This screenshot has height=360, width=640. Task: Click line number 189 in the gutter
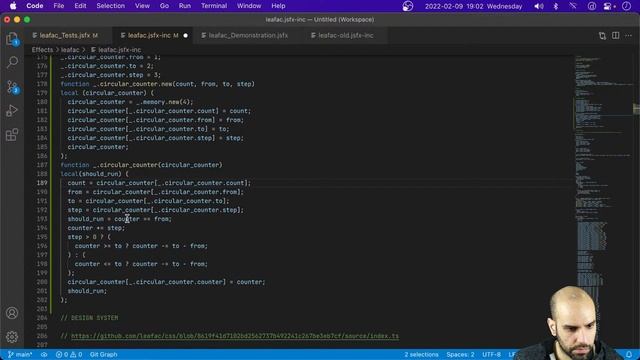(42, 183)
